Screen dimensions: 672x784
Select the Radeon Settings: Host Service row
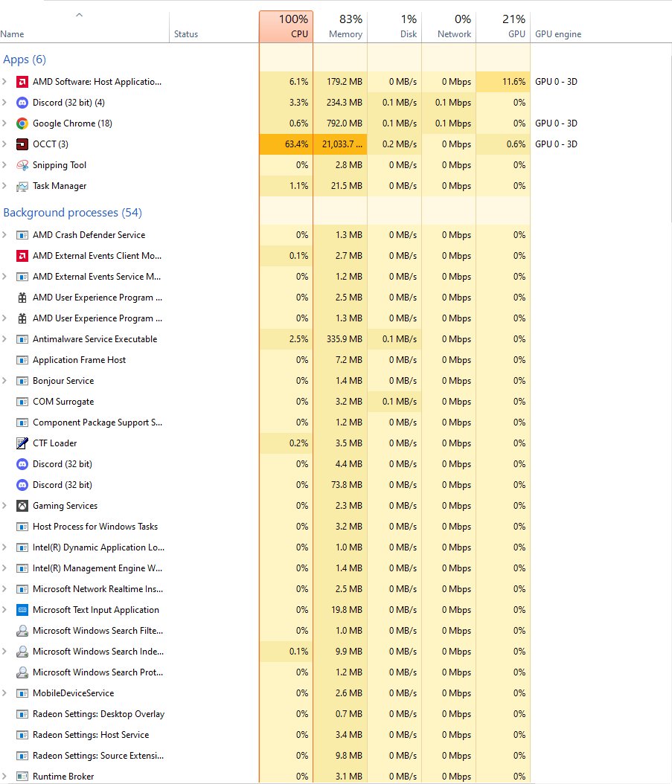coord(265,735)
